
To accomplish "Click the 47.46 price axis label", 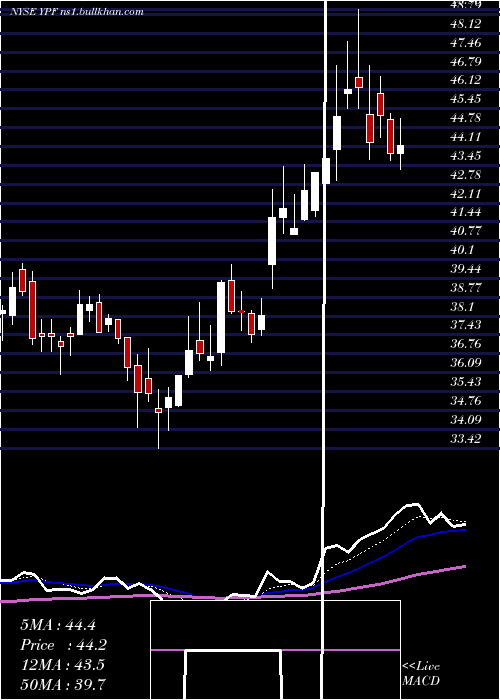I will tap(465, 43).
